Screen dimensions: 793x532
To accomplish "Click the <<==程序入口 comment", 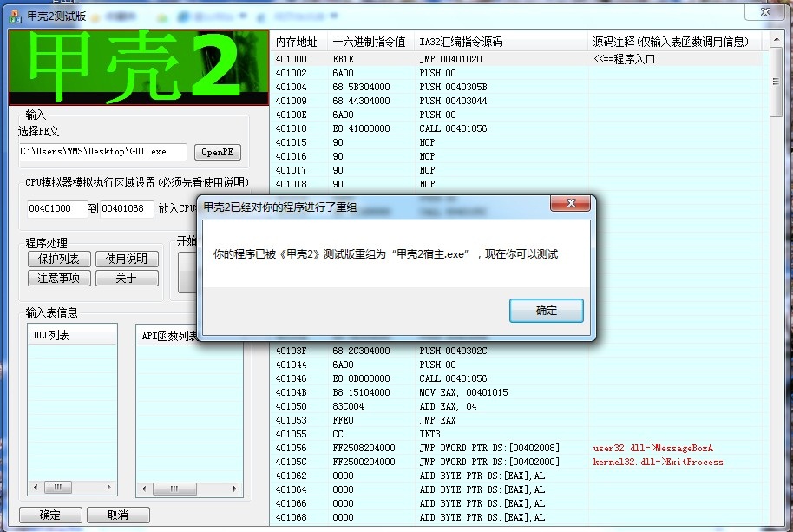I will [624, 59].
